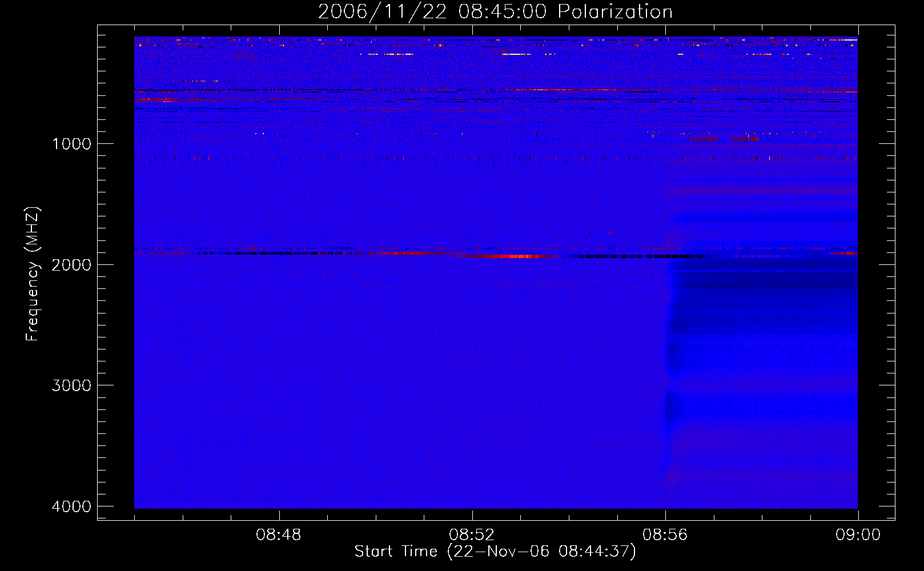
Task: Click the 3000 frequency tick label
Action: pyautogui.click(x=71, y=385)
